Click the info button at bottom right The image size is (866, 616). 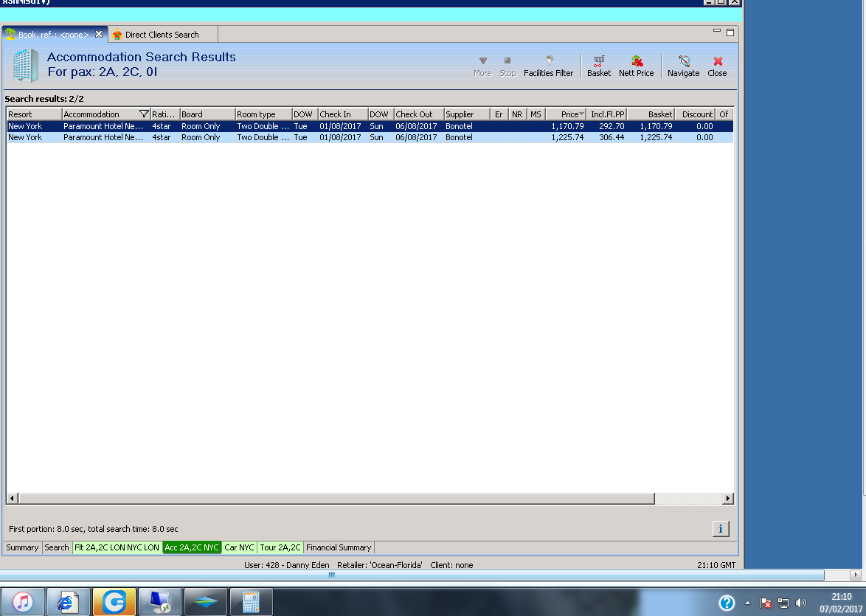click(721, 529)
